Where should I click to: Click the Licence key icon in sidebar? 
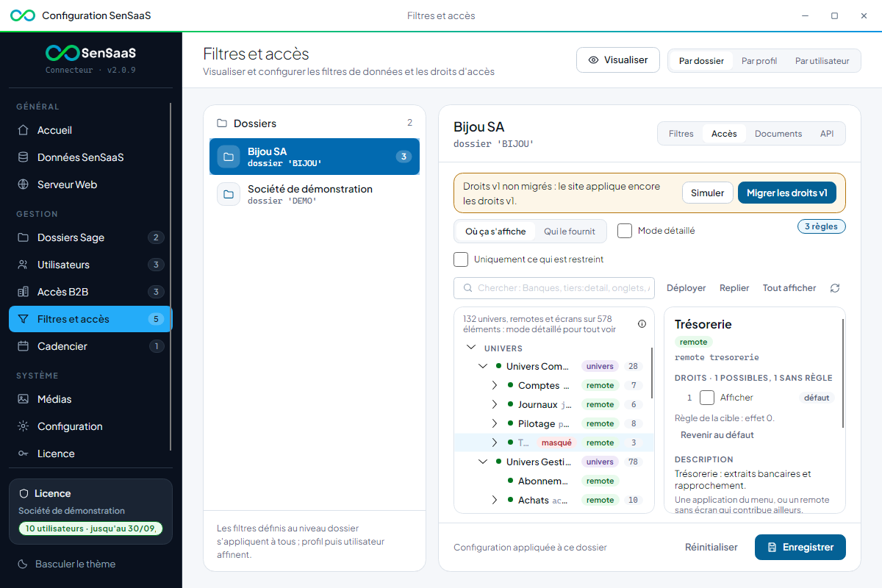pos(23,453)
